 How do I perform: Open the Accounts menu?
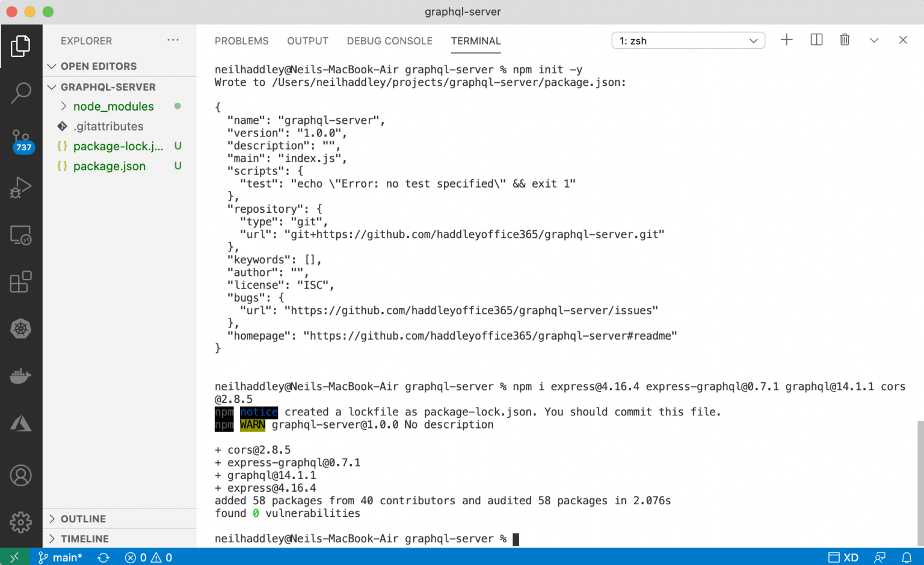click(21, 475)
